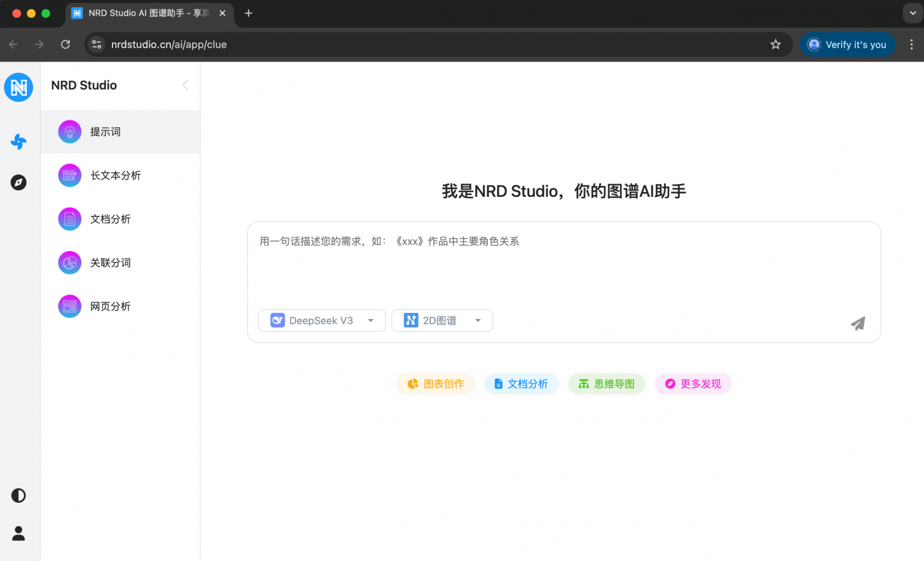Click the heading 我是NRD Studio，你的图谱AI助手
924x561 pixels.
[564, 191]
